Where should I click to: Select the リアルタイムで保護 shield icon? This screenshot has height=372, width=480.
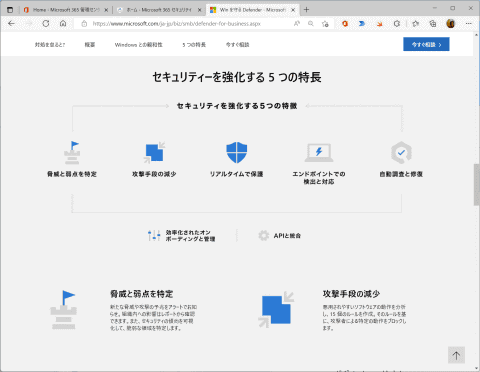[237, 153]
